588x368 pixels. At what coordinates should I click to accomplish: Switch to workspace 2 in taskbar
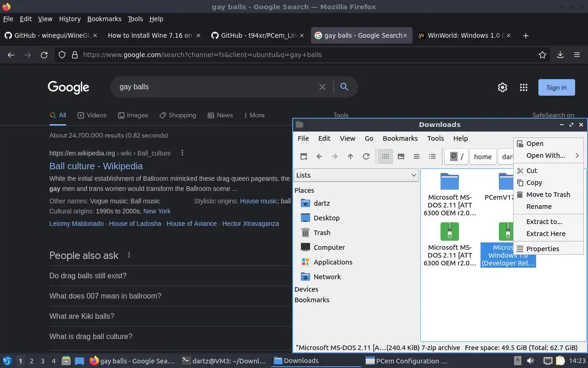[x=31, y=361]
